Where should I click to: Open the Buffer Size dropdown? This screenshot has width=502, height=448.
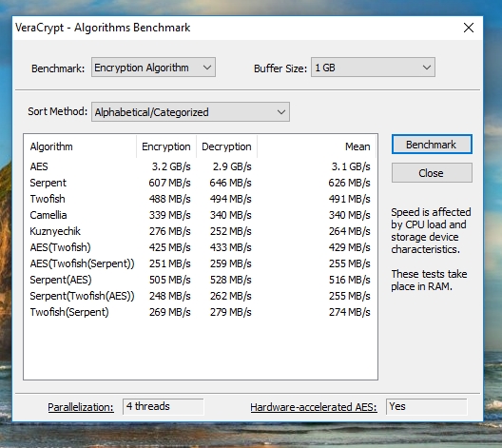point(373,68)
